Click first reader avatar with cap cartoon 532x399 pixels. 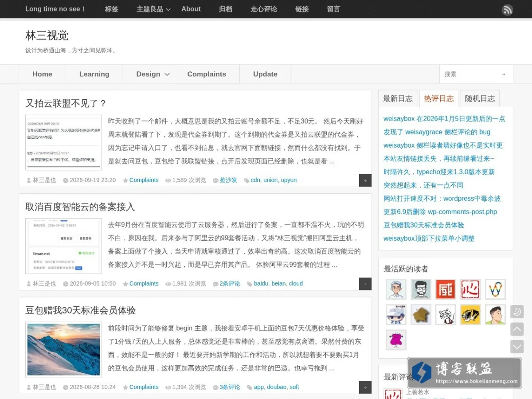[x=396, y=289]
